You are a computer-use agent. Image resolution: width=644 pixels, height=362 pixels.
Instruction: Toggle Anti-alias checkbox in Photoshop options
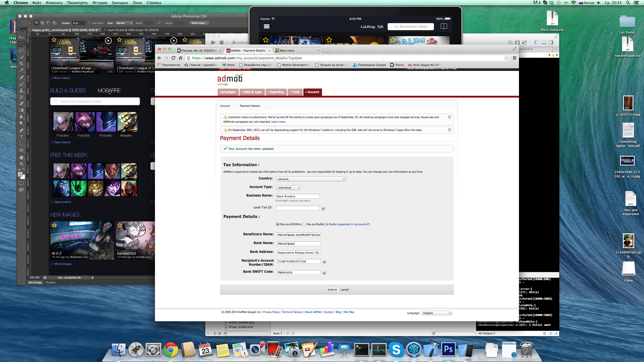[x=89, y=23]
